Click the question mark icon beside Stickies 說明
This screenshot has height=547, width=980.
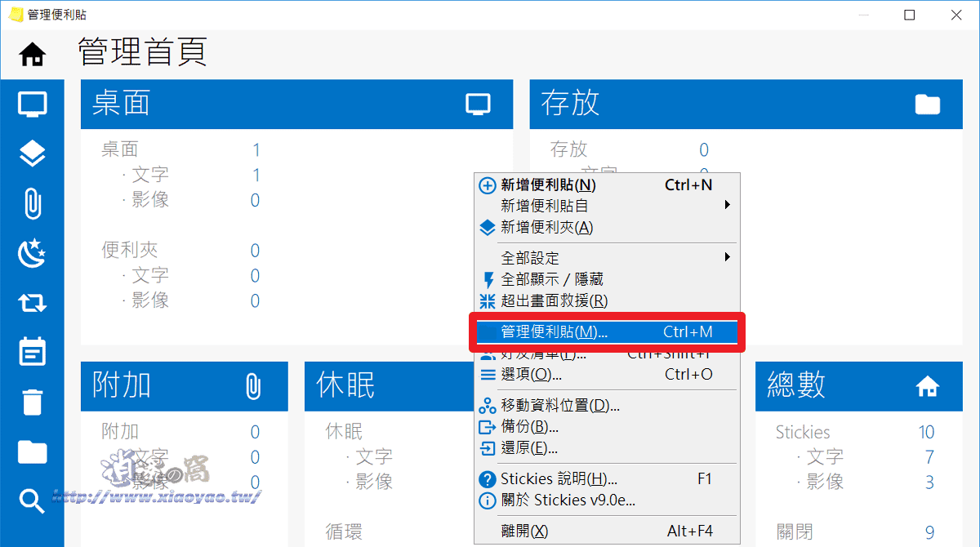pos(488,479)
